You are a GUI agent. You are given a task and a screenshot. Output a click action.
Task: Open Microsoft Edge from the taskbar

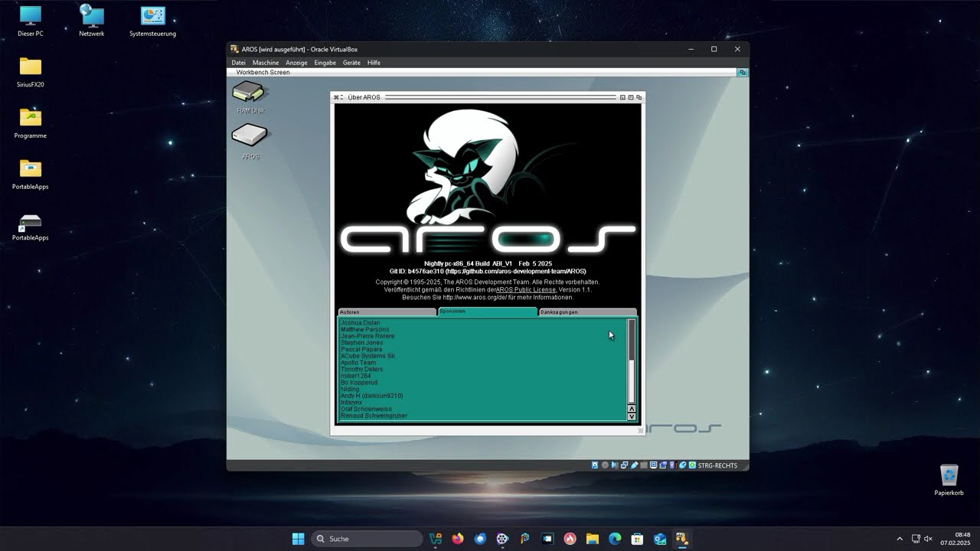(615, 539)
